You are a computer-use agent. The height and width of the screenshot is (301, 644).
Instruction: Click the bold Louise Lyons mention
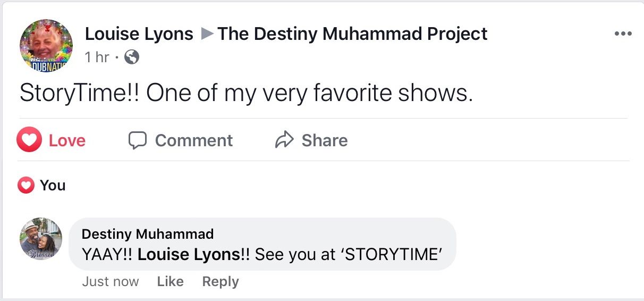189,254
